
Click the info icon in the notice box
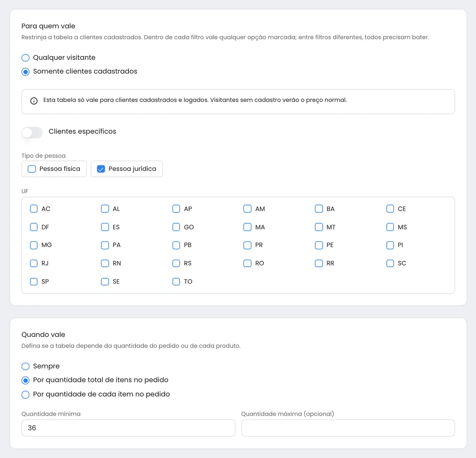point(34,101)
